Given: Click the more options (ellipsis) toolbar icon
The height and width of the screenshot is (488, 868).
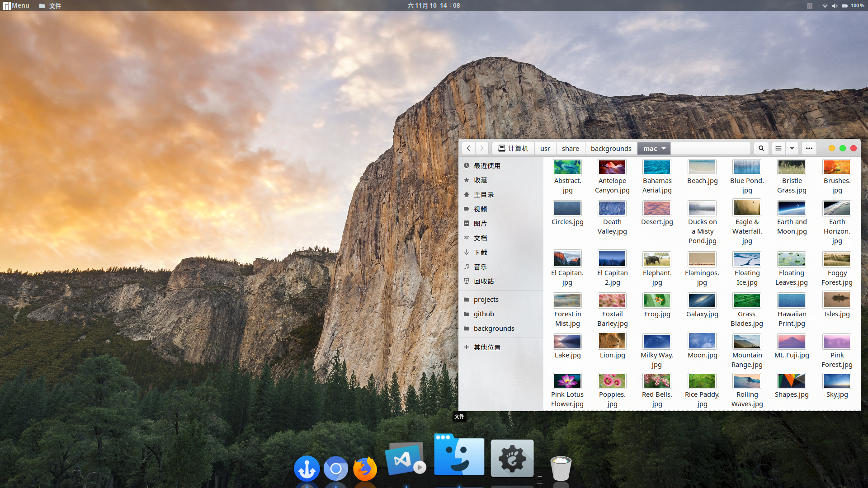Looking at the screenshot, I should (809, 148).
